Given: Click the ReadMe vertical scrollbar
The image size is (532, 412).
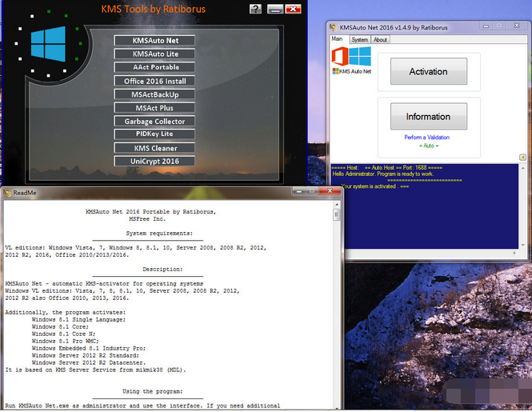Looking at the screenshot, I should click(336, 304).
